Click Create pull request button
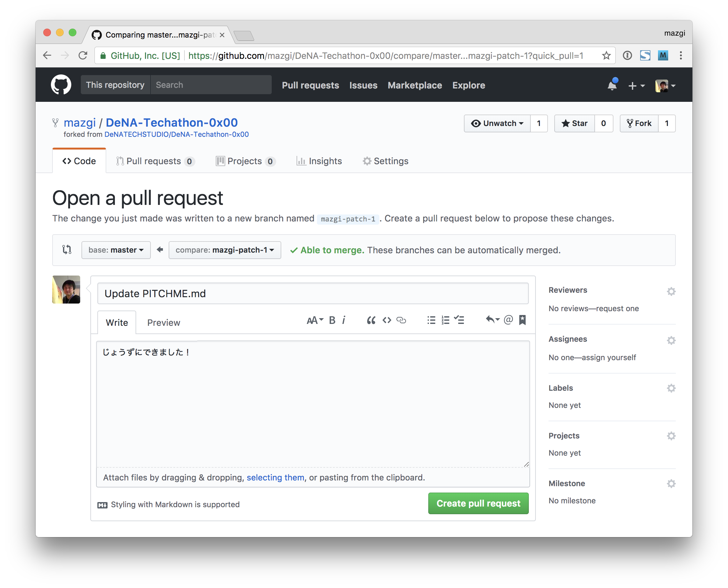This screenshot has height=588, width=728. 478,503
